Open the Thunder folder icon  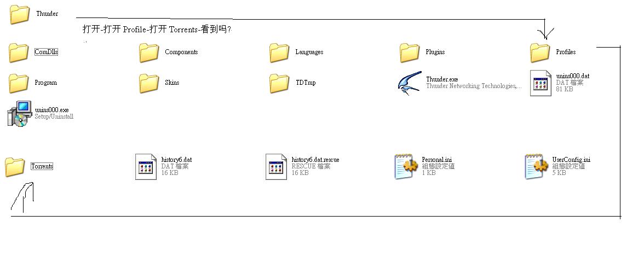coord(20,14)
